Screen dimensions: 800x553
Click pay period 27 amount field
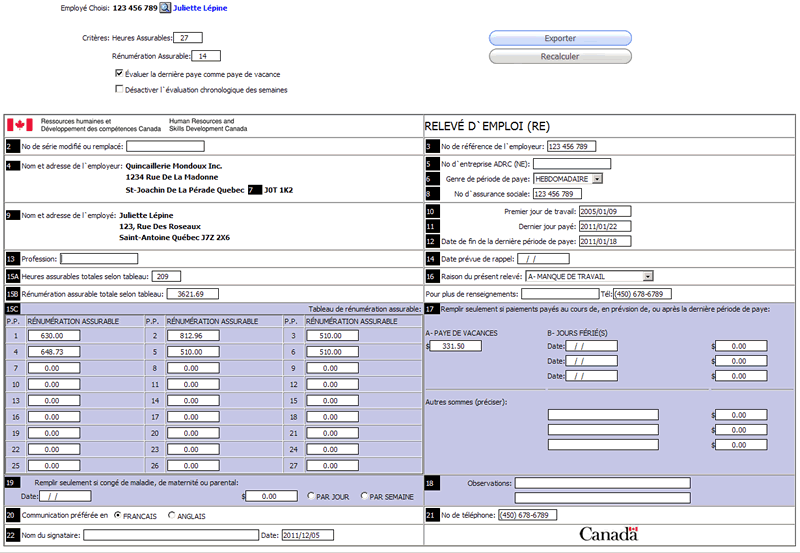(332, 466)
